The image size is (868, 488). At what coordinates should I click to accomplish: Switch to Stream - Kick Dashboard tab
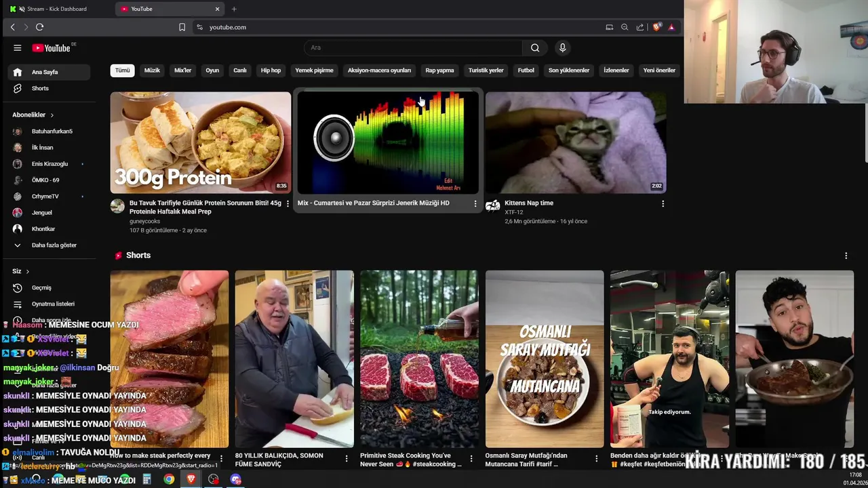[x=57, y=9]
